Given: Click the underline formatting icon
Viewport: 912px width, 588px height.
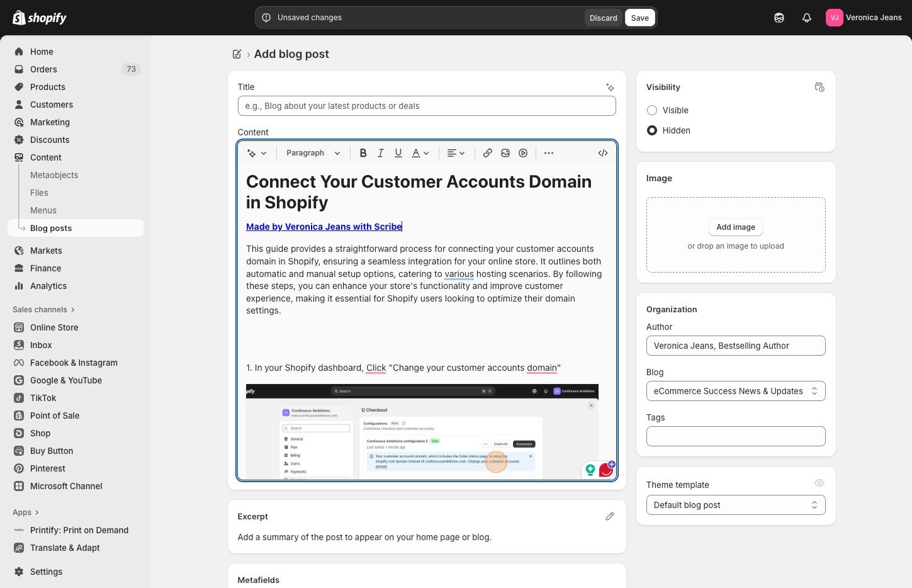Looking at the screenshot, I should (398, 153).
